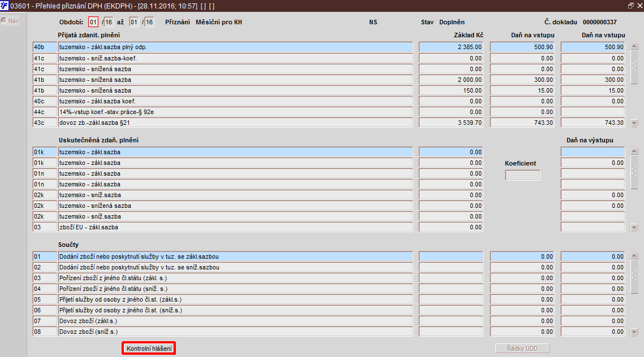Select row Dovoz zboží (sníž.s.)
644x357 pixels.
click(235, 332)
